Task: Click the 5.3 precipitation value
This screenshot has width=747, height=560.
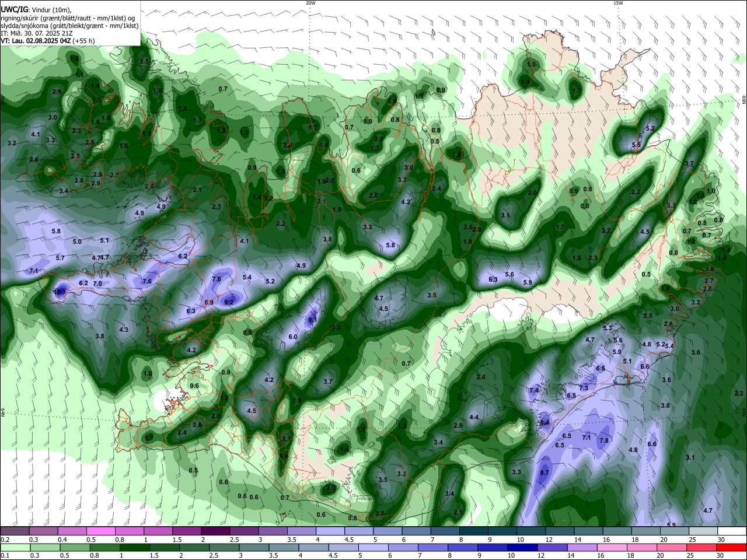Action: [x=608, y=328]
